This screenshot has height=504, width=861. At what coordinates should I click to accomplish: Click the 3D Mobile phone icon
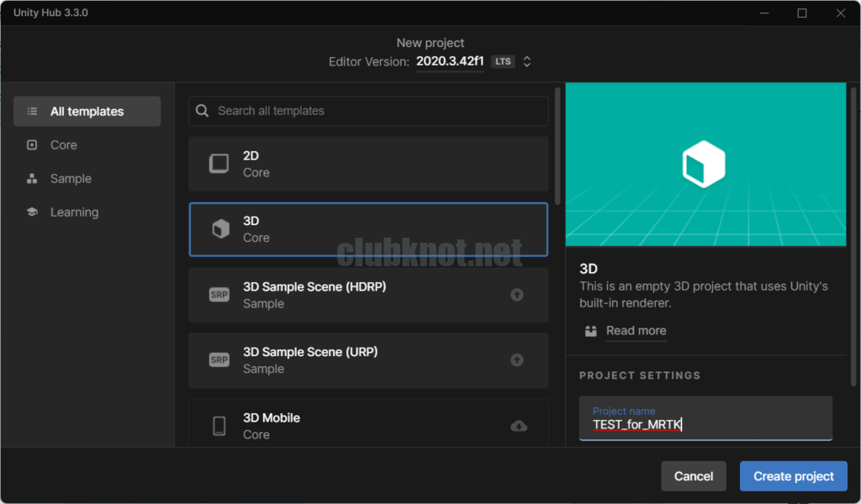point(219,426)
